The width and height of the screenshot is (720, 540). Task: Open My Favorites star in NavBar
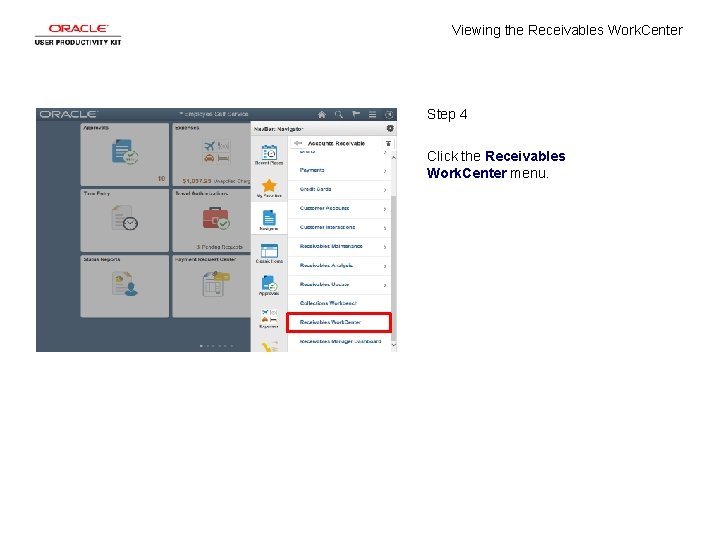click(269, 188)
